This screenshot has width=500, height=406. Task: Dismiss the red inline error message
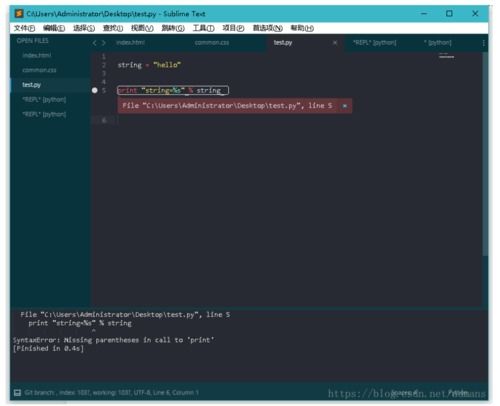pos(345,106)
